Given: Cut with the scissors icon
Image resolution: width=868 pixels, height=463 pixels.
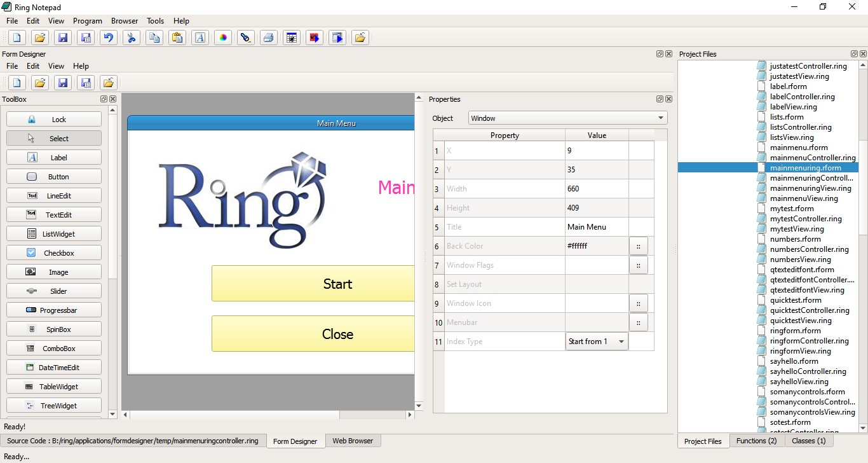Looking at the screenshot, I should (132, 38).
